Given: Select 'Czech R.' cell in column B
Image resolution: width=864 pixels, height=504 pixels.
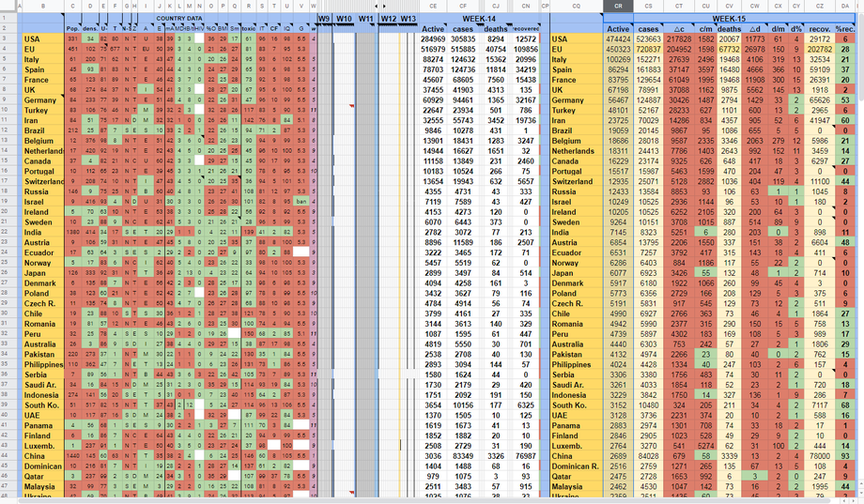Looking at the screenshot, I should pyautogui.click(x=43, y=303).
